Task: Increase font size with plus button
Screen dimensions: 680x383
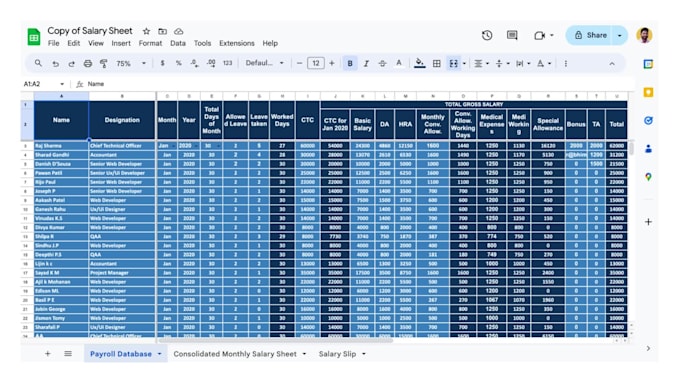Action: (x=332, y=63)
